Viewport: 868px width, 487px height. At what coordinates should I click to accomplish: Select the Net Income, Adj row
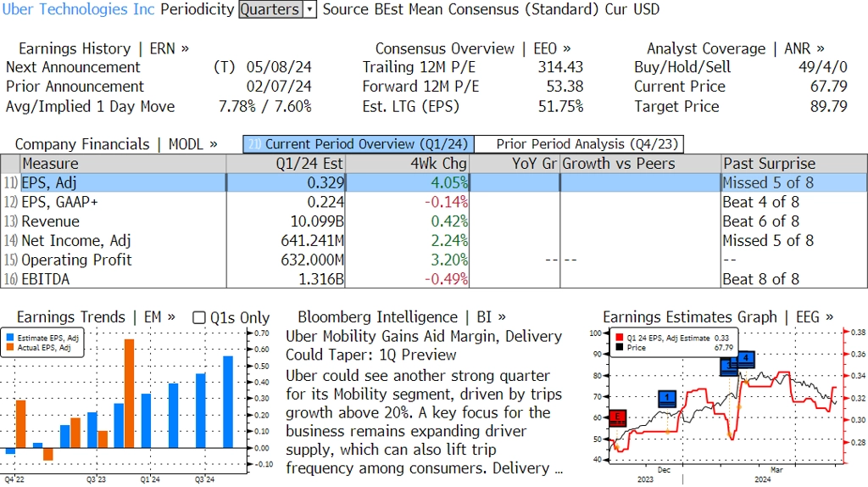coord(434,241)
